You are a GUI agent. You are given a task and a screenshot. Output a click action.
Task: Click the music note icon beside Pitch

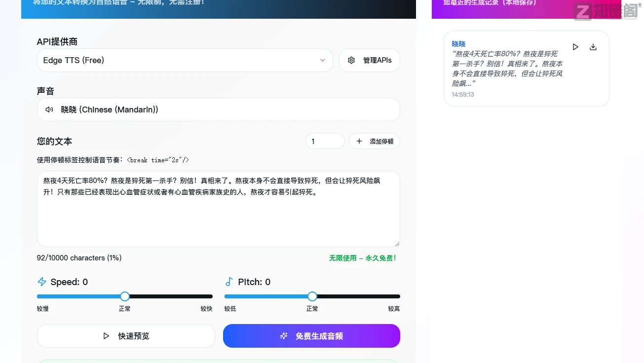[x=228, y=281]
